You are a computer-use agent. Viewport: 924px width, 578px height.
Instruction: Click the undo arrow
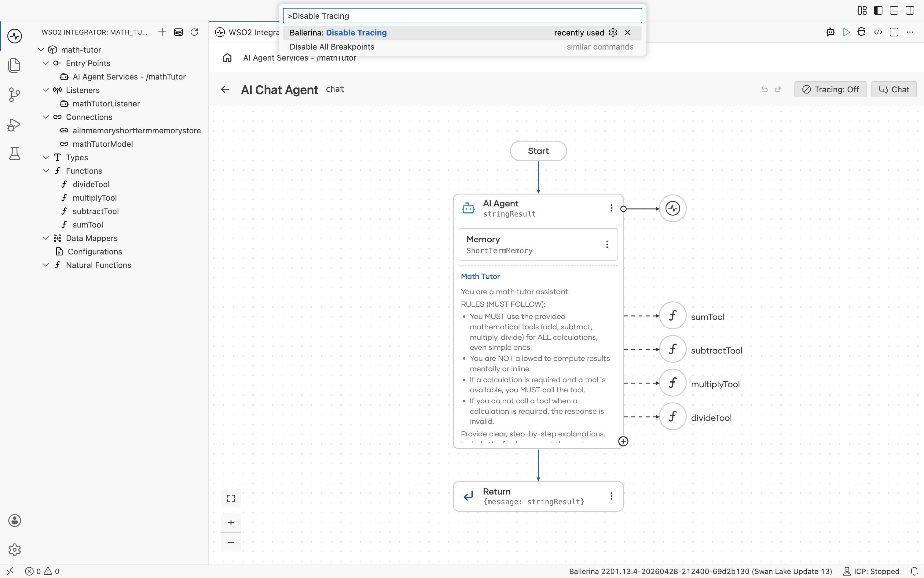765,89
